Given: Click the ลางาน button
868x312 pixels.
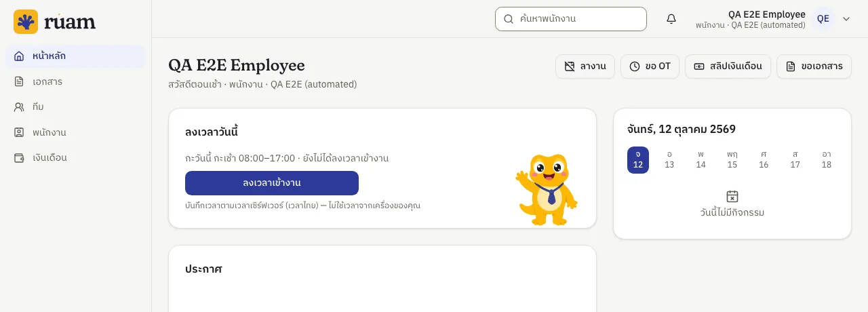Looking at the screenshot, I should (585, 66).
